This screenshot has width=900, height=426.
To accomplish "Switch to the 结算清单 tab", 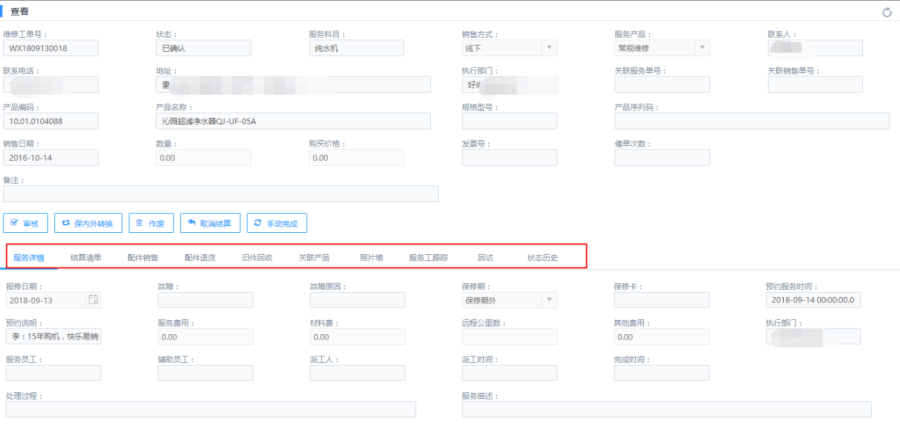I will pyautogui.click(x=85, y=258).
